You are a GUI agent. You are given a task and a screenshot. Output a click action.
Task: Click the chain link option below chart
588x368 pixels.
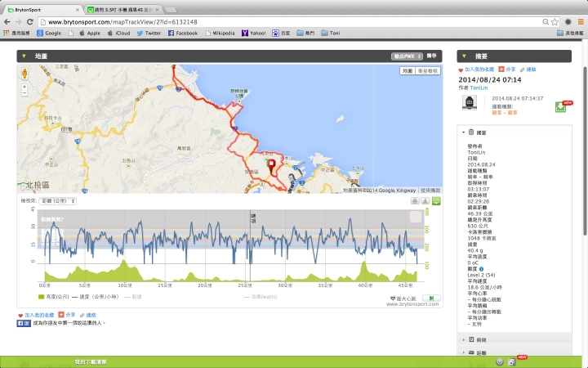(87, 315)
